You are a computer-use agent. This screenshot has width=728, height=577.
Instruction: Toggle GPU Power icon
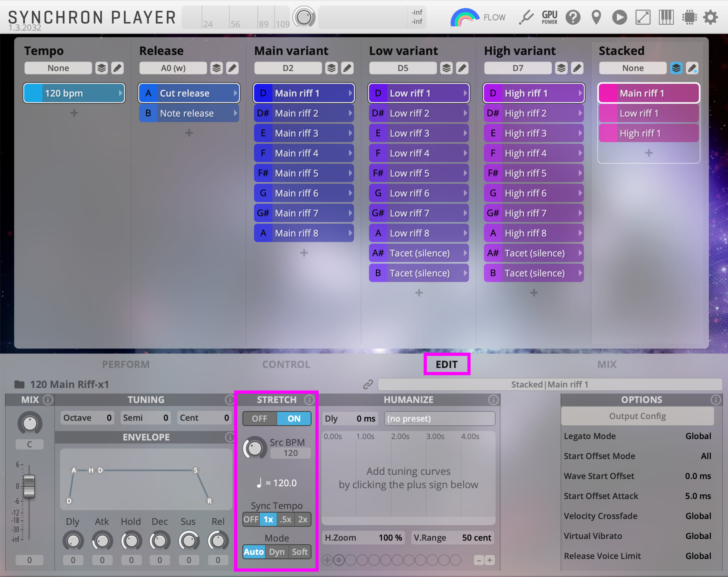coord(549,17)
